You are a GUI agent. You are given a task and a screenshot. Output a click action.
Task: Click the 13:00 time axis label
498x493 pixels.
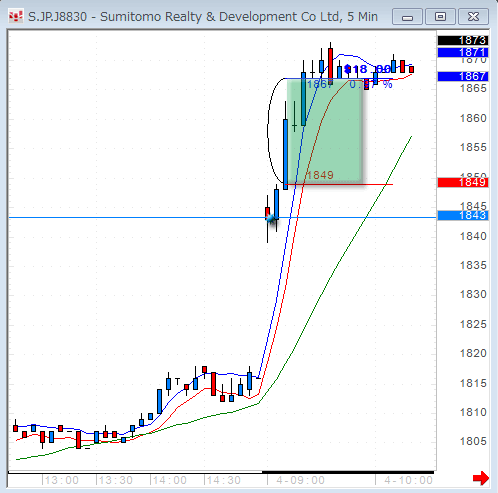[62, 480]
